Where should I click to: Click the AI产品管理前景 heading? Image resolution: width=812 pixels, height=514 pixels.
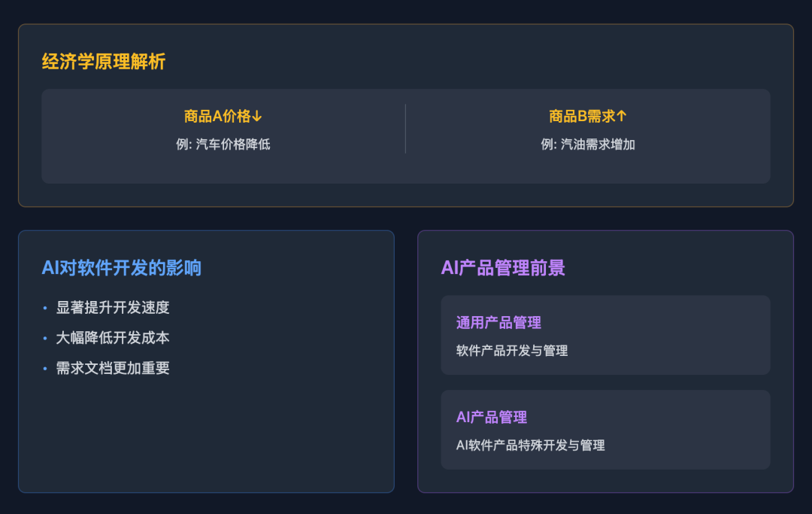[x=503, y=268]
